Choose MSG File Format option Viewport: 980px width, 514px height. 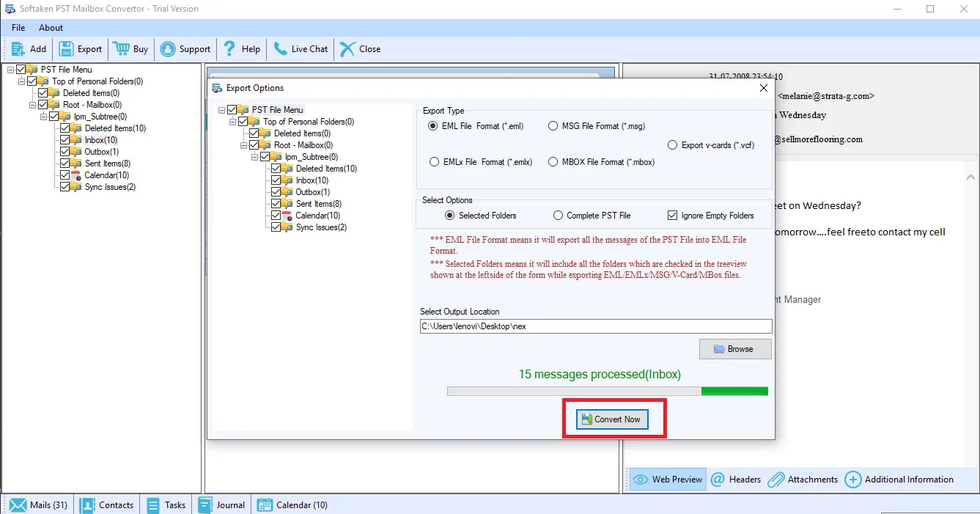[553, 126]
